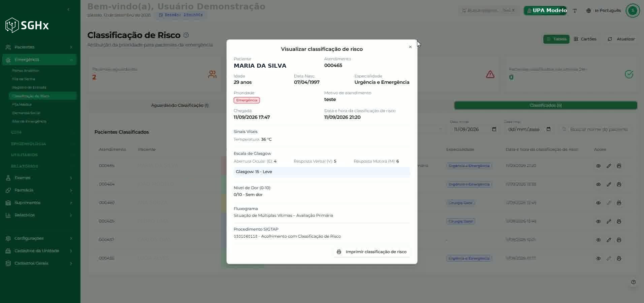View classification for atendimento 000425
The height and width of the screenshot is (303, 644).
[x=598, y=222]
